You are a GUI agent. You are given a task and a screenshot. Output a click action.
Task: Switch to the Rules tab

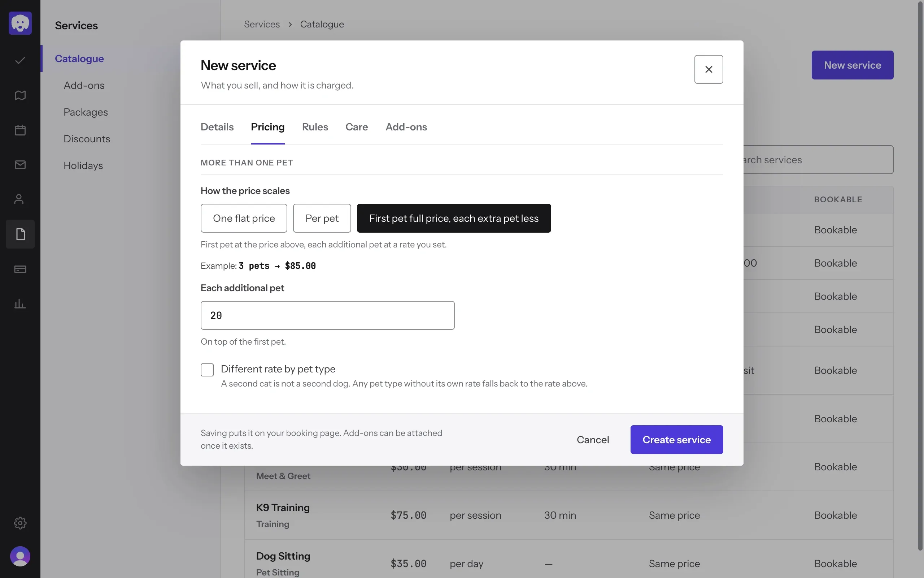point(315,127)
